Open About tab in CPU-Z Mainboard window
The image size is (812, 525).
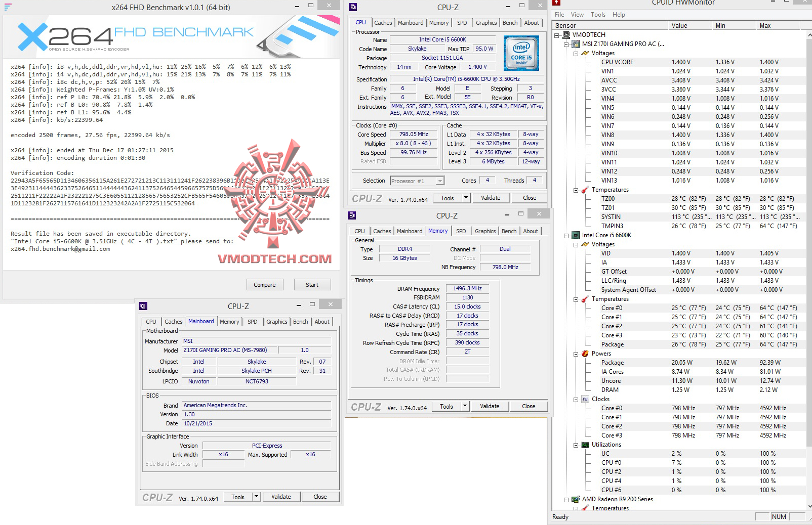point(322,322)
